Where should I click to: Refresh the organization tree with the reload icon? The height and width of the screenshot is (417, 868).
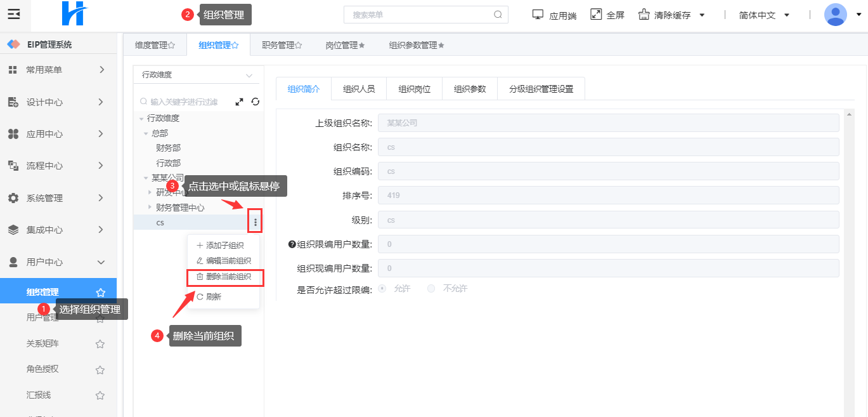(256, 102)
